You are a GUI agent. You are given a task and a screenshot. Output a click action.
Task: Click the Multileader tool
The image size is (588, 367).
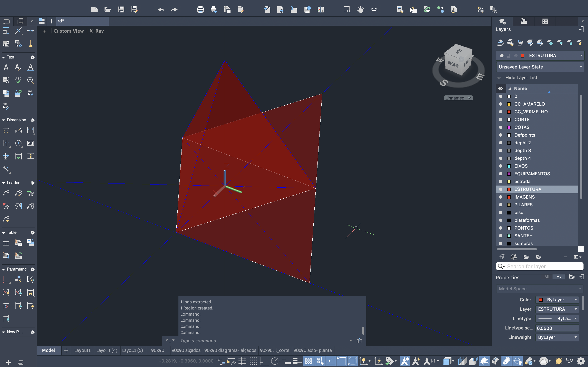(x=6, y=193)
